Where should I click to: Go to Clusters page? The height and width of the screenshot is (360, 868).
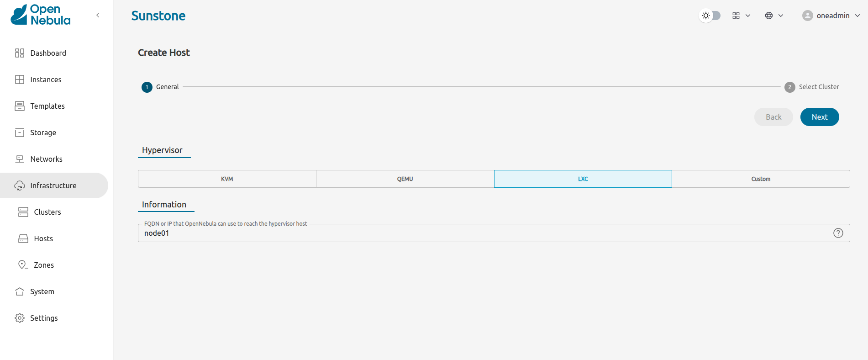[x=54, y=212]
